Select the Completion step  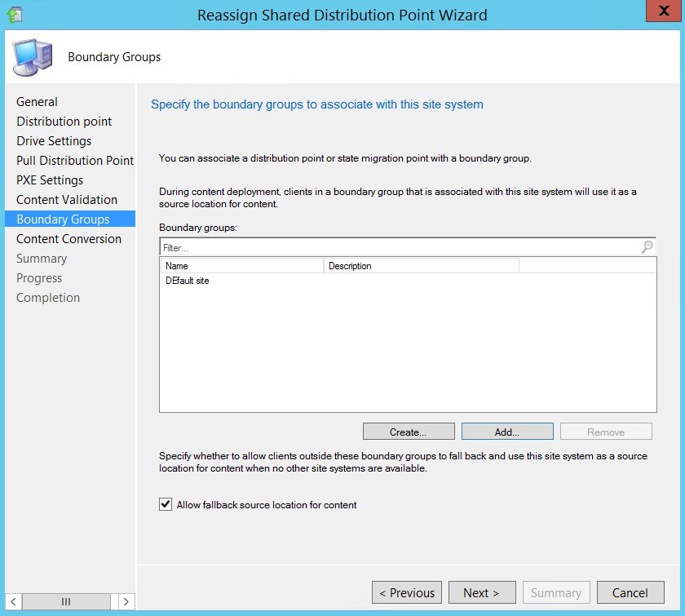pos(48,297)
